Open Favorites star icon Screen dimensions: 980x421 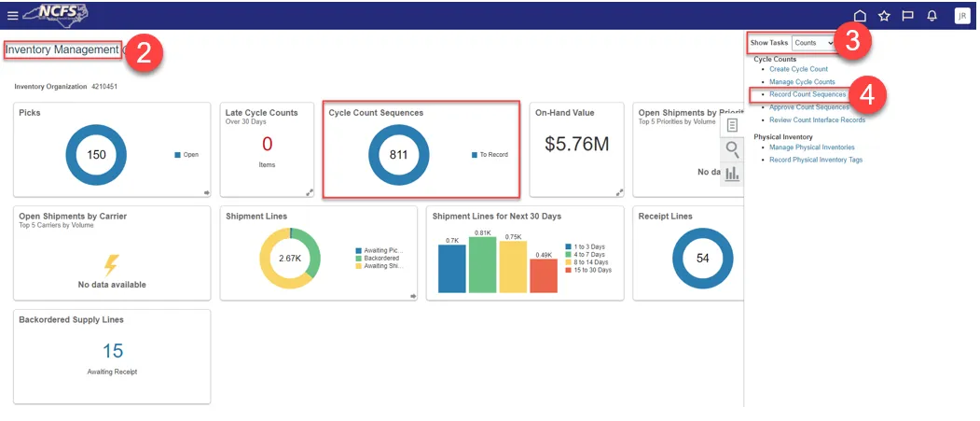(884, 16)
